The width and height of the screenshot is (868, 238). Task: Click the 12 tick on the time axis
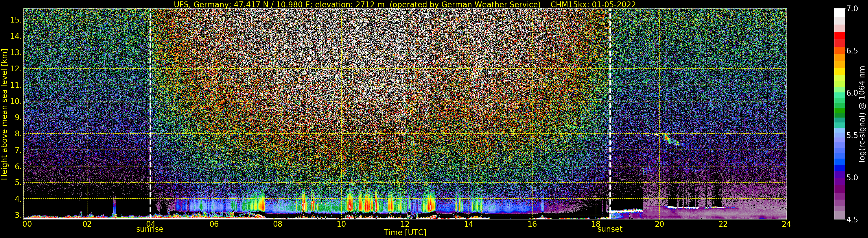click(x=405, y=224)
